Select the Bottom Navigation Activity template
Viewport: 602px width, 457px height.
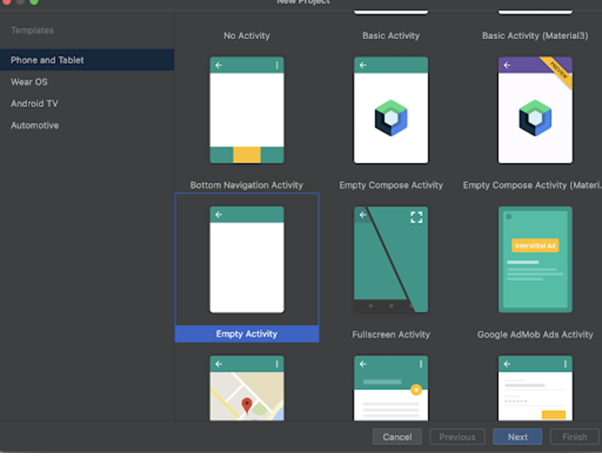pyautogui.click(x=246, y=110)
